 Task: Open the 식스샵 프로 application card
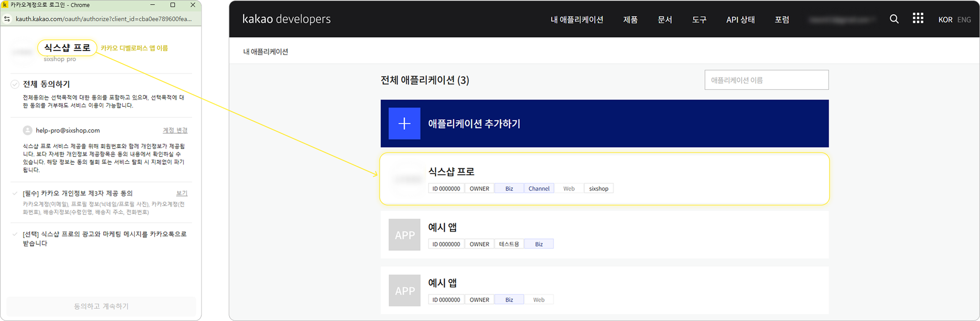604,179
